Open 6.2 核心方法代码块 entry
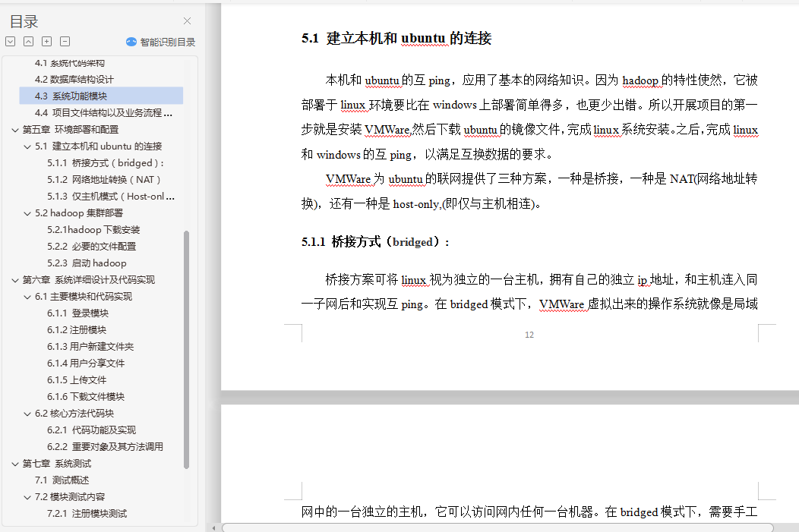Viewport: 799px width, 532px height. [74, 414]
